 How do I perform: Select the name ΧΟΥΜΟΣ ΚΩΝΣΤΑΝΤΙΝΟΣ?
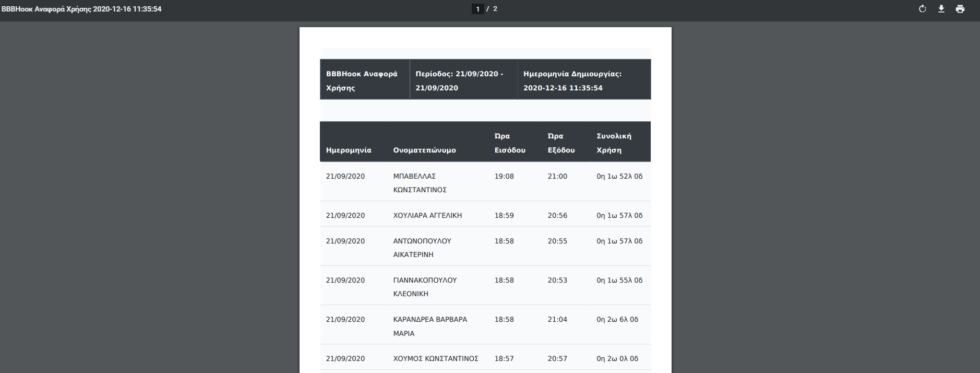click(436, 358)
